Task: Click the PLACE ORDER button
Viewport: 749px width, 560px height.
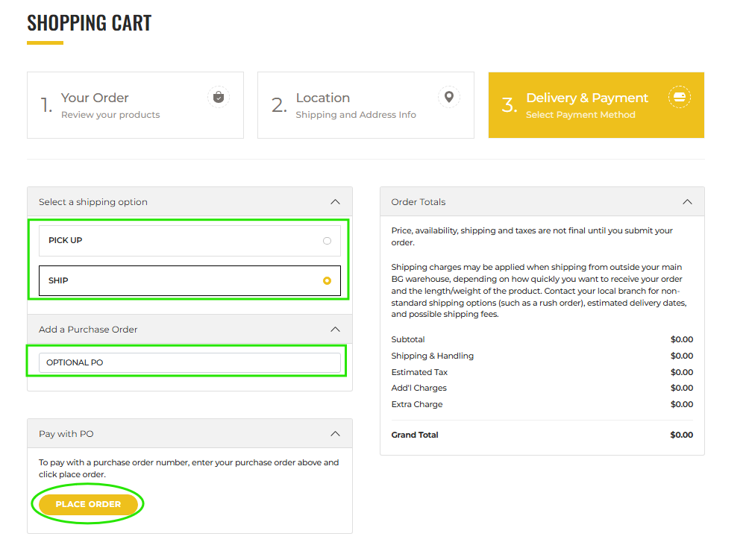Action: [x=88, y=504]
